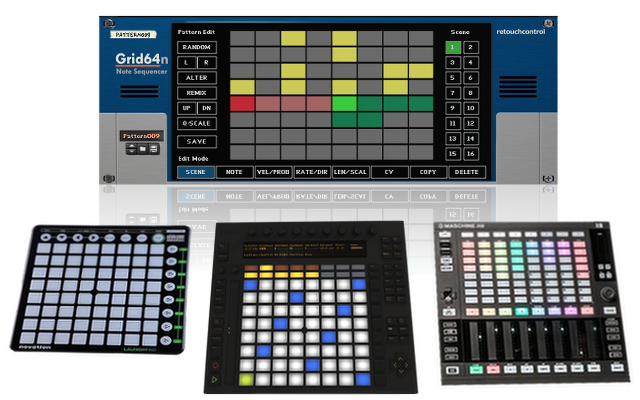Click the R-SCALE button
The width and height of the screenshot is (640, 400).
(x=197, y=123)
